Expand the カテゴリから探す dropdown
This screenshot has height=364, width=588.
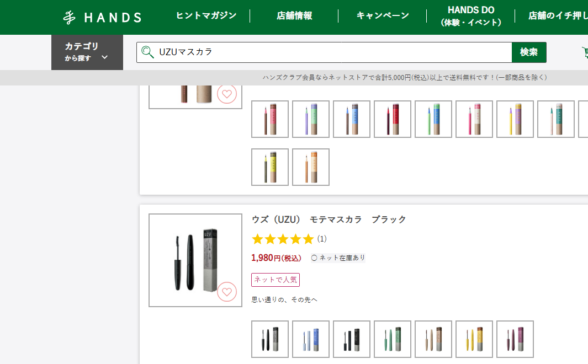[87, 52]
